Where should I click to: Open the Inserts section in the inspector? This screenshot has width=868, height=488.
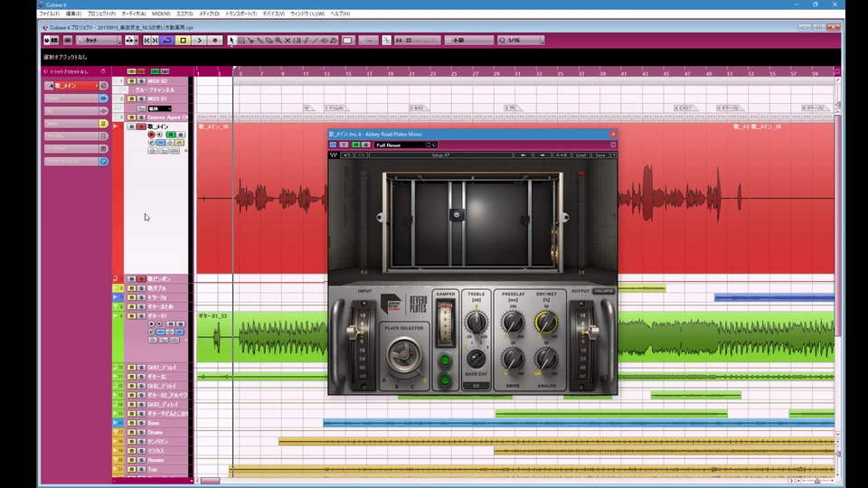pyautogui.click(x=72, y=99)
